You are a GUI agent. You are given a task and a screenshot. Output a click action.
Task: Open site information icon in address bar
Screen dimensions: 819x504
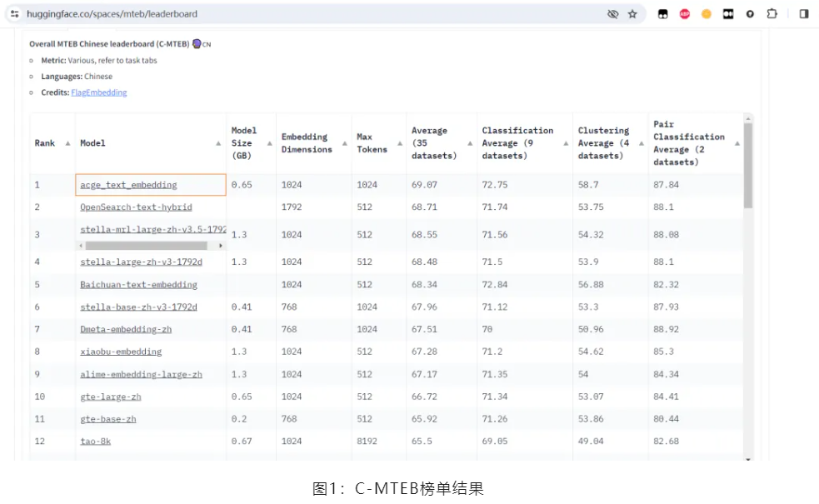[15, 14]
